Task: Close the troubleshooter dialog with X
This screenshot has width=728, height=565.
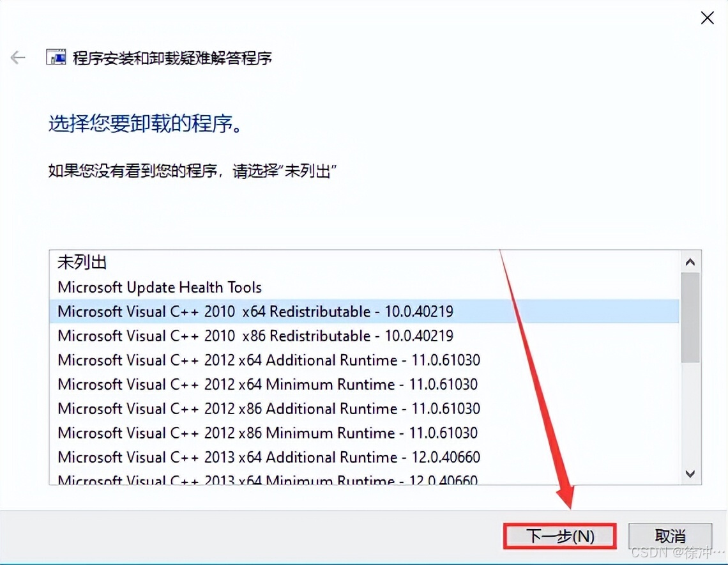Action: point(707,18)
